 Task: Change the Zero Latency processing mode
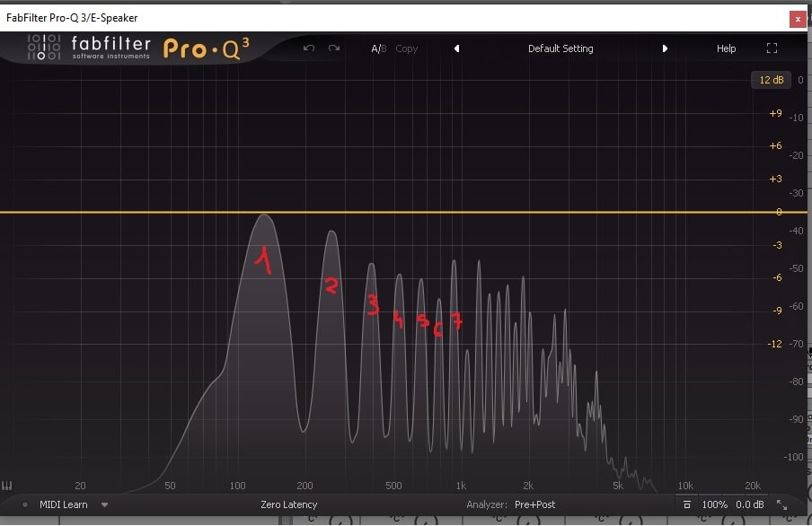288,504
